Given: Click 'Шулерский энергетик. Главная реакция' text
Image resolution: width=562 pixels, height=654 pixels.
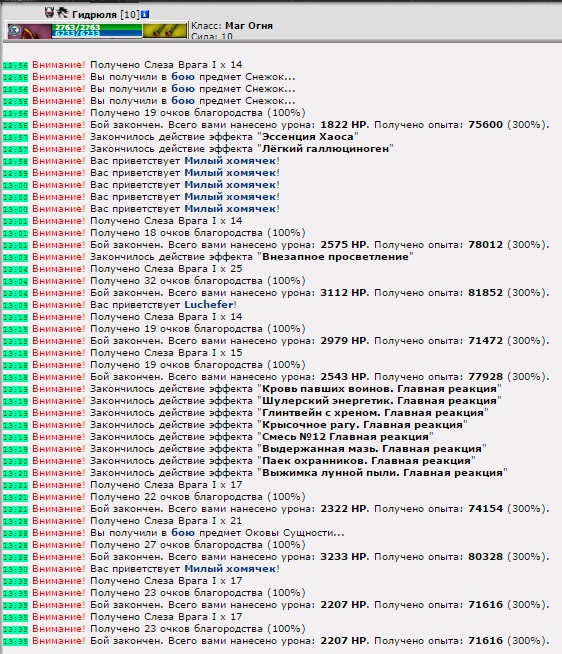Looking at the screenshot, I should [379, 401].
